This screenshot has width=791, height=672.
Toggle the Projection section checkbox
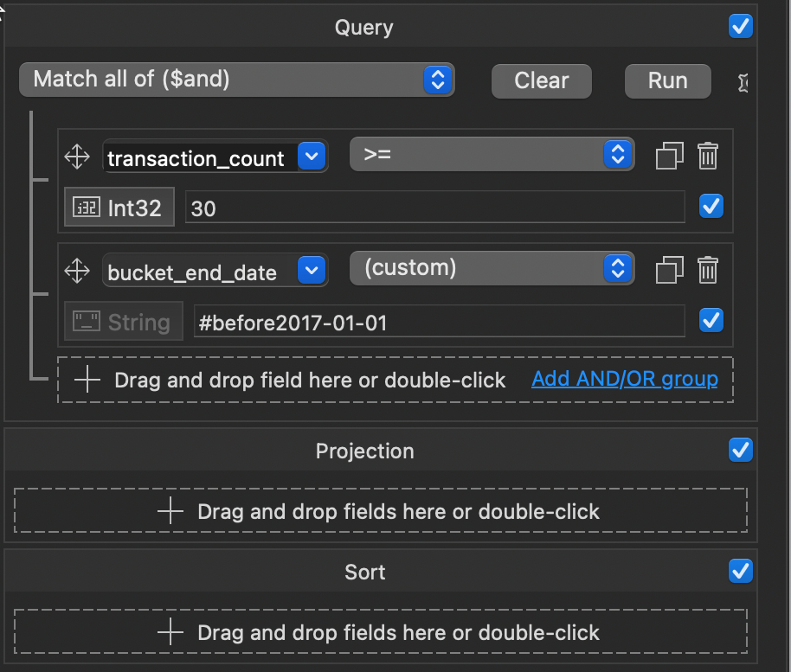click(741, 451)
